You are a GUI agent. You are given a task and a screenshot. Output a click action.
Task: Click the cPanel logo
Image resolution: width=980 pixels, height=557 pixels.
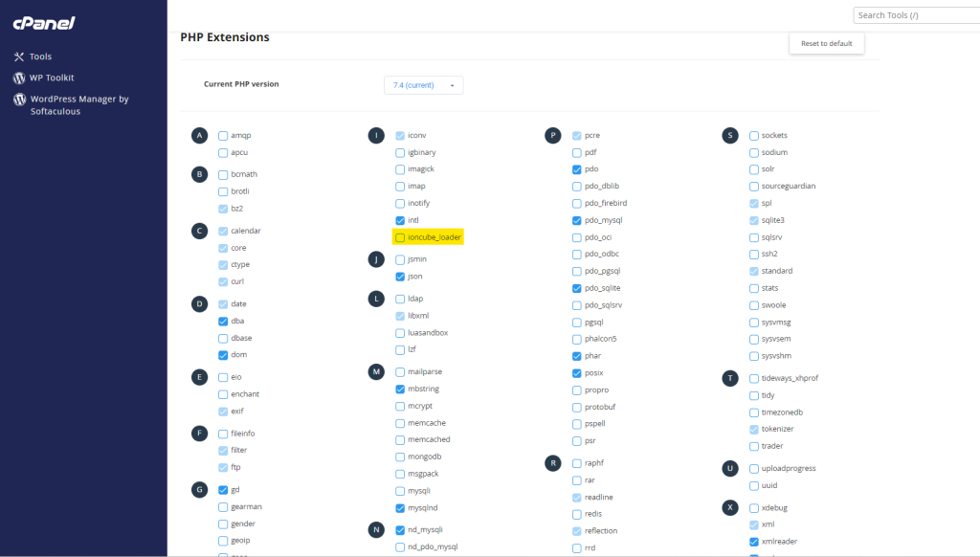(44, 23)
